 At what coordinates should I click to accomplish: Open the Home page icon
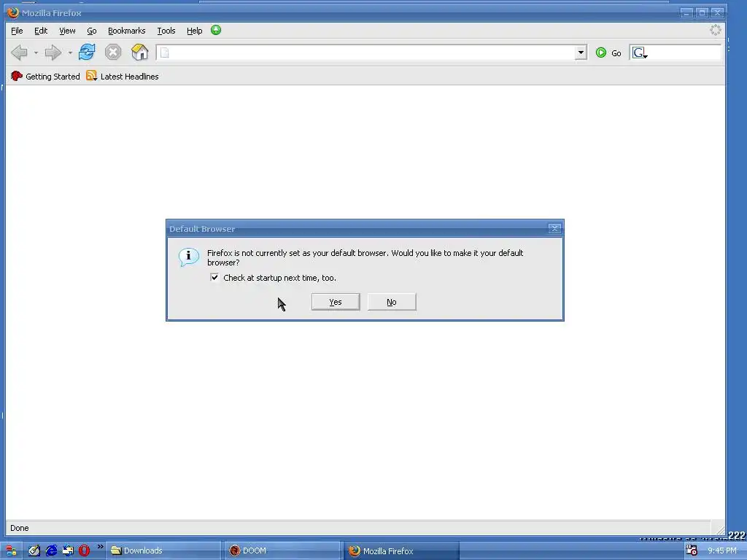139,52
